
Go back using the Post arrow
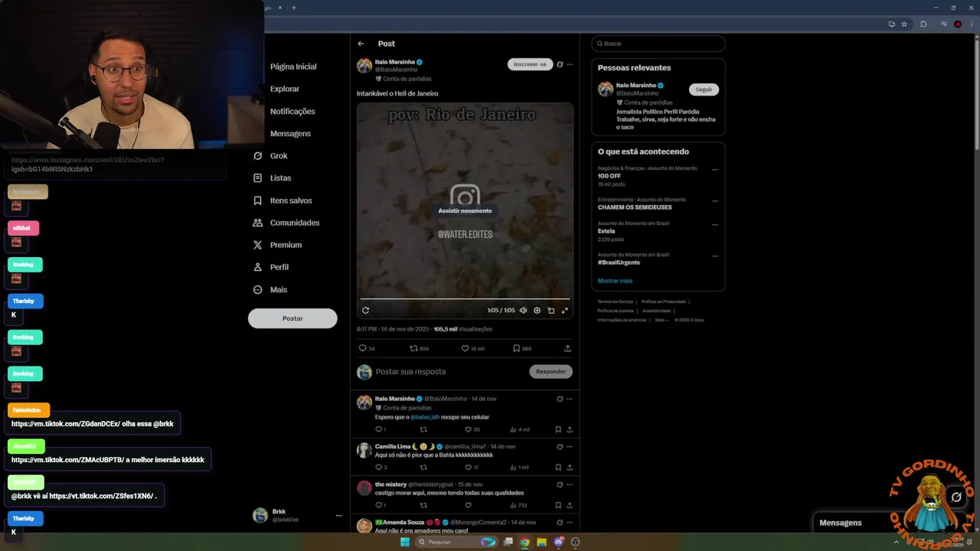click(361, 44)
